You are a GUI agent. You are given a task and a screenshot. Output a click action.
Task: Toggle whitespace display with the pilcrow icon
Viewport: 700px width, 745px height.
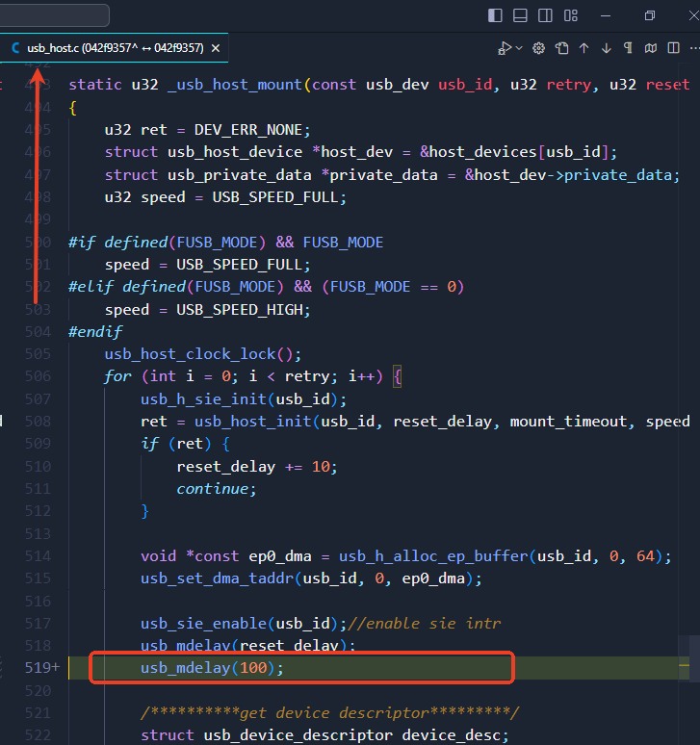point(628,48)
